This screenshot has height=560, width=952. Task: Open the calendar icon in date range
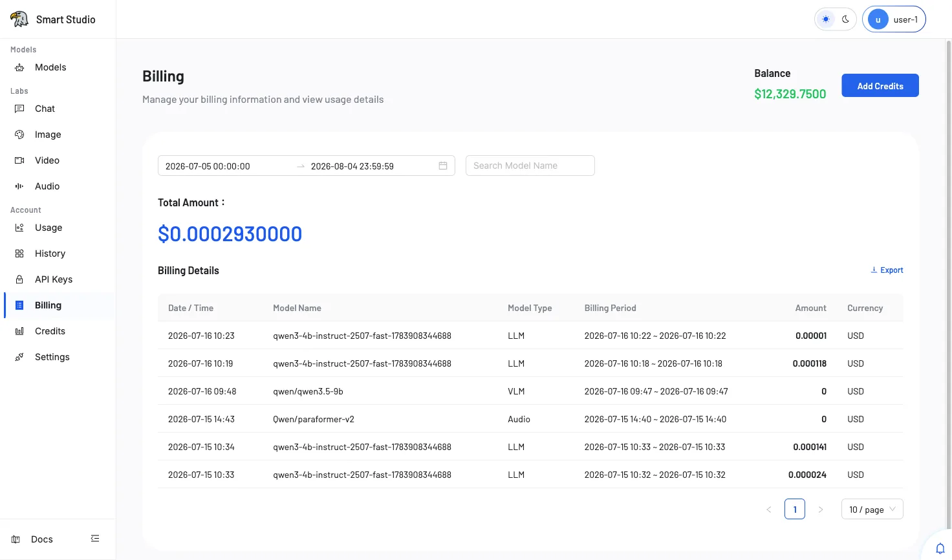pos(443,166)
